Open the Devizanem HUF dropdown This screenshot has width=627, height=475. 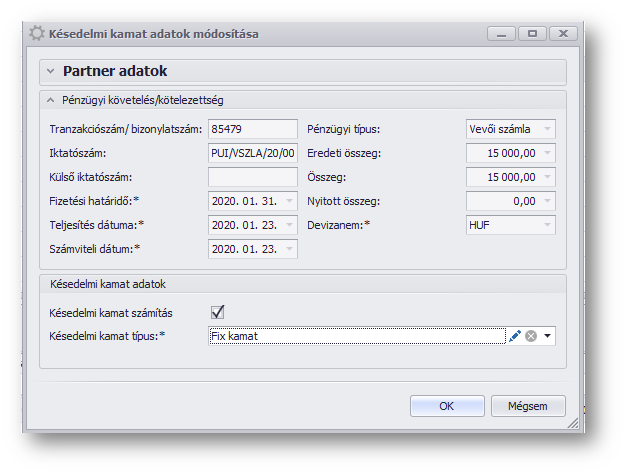coord(547,225)
